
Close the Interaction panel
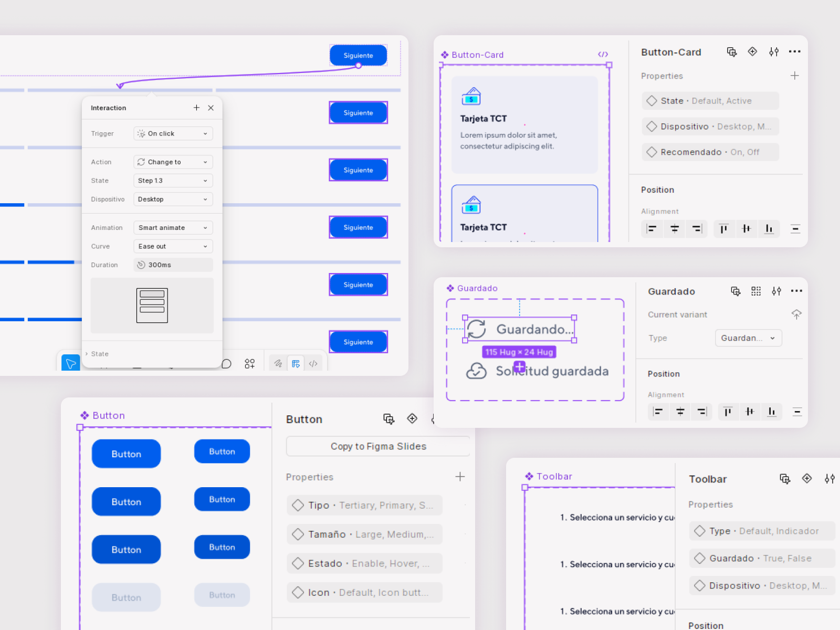(x=211, y=108)
